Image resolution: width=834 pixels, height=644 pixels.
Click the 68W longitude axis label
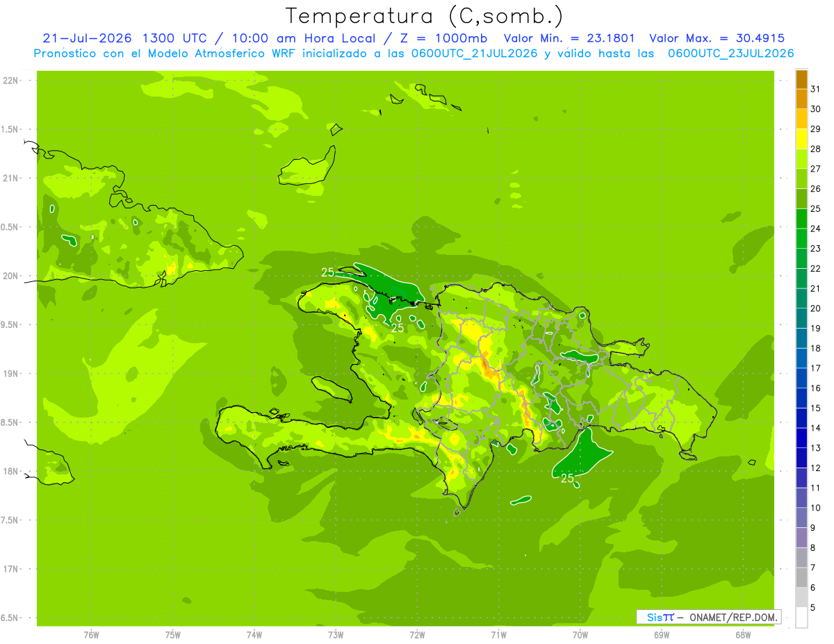coord(742,634)
